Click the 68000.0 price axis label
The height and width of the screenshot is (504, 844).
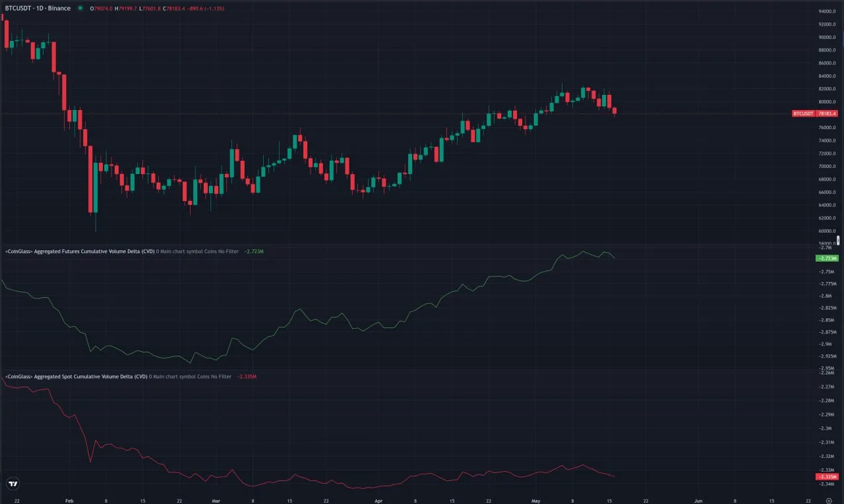click(x=828, y=179)
